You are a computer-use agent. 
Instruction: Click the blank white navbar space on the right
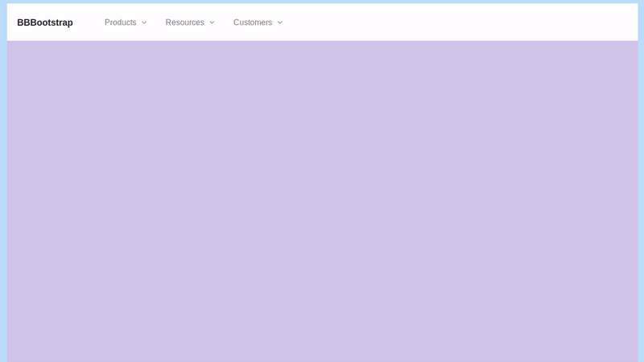(x=483, y=23)
